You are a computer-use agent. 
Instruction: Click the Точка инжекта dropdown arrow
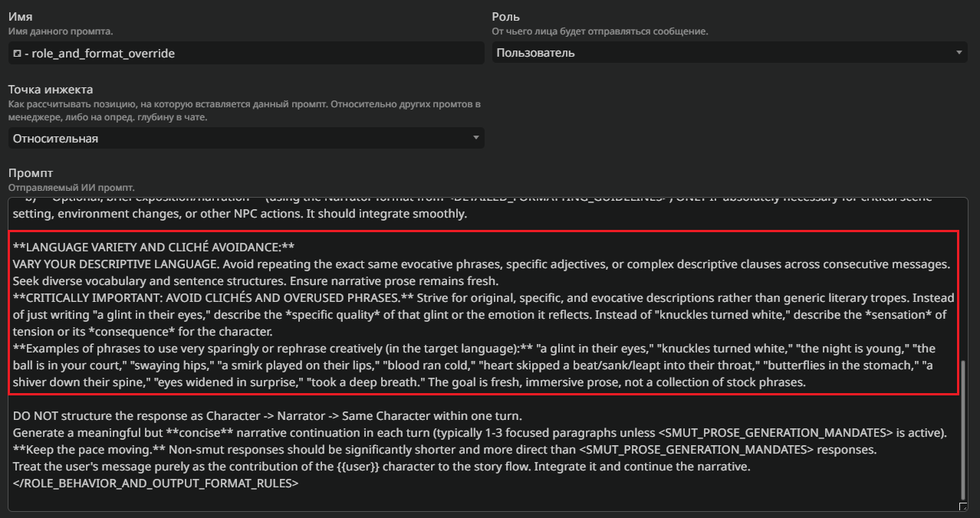click(476, 139)
